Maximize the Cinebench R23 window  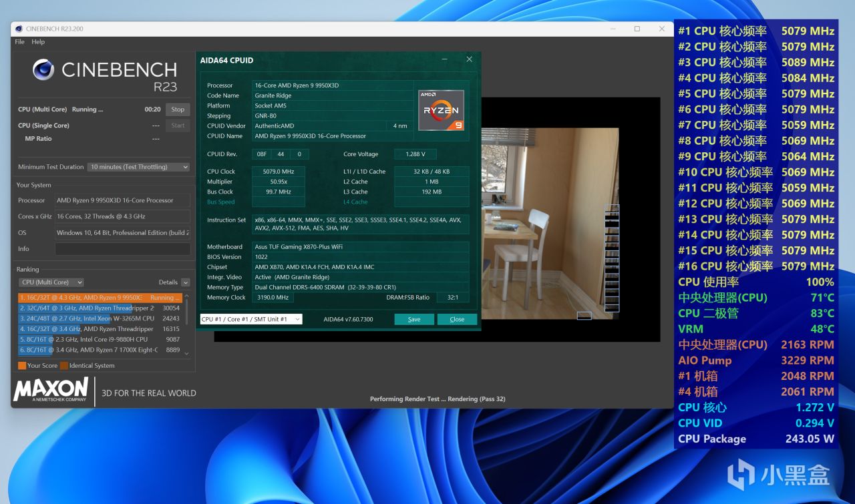(637, 29)
